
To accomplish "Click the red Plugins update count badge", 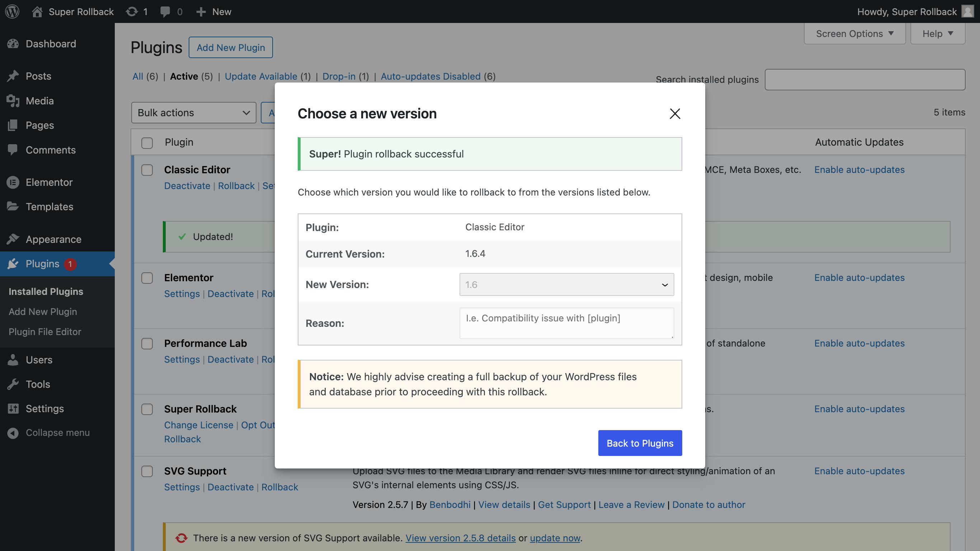I will 70,264.
